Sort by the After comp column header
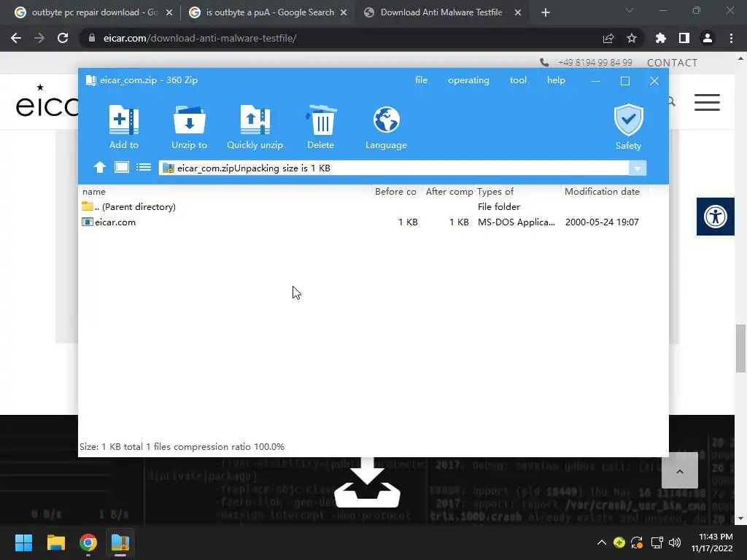Screen dimensions: 747x560 [x=449, y=192]
